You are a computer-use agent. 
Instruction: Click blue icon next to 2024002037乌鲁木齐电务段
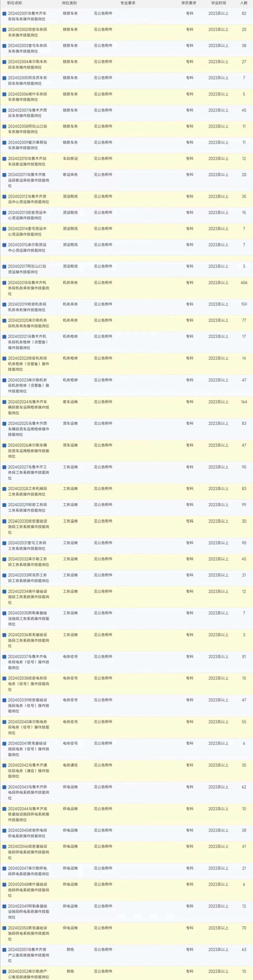[4, 657]
